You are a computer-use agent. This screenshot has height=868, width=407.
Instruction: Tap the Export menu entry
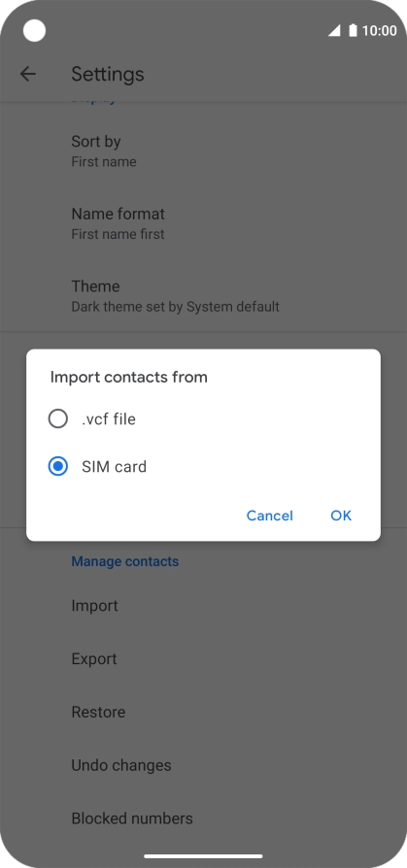click(203, 658)
